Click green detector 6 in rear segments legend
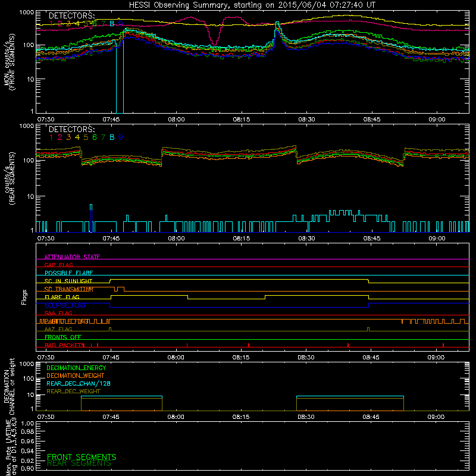This screenshot has width=476, height=476. click(x=95, y=137)
